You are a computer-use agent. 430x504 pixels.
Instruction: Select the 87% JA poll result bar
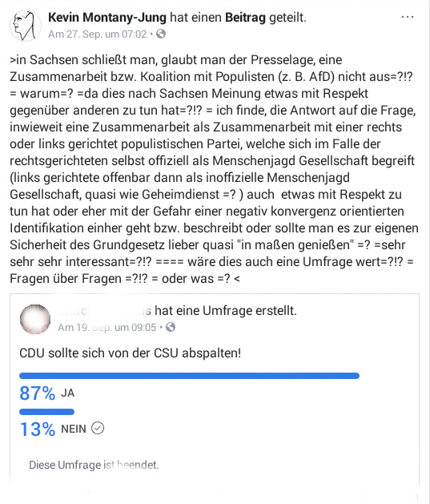(189, 376)
